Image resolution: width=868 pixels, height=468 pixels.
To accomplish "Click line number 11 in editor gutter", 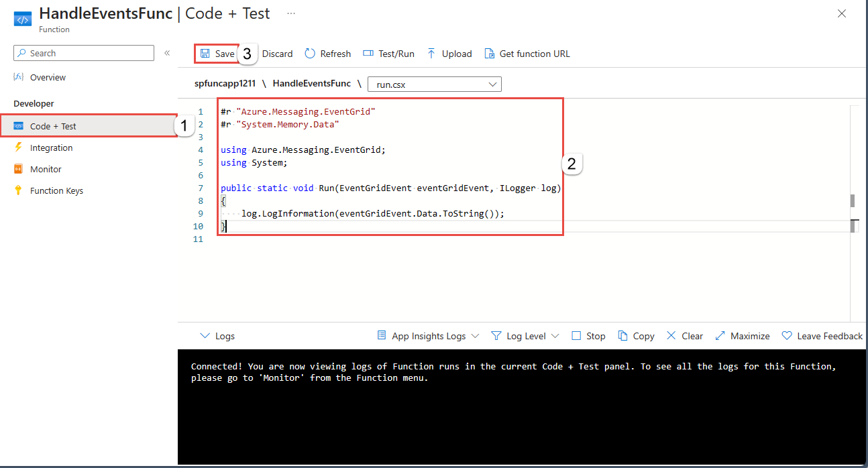I will pos(197,239).
